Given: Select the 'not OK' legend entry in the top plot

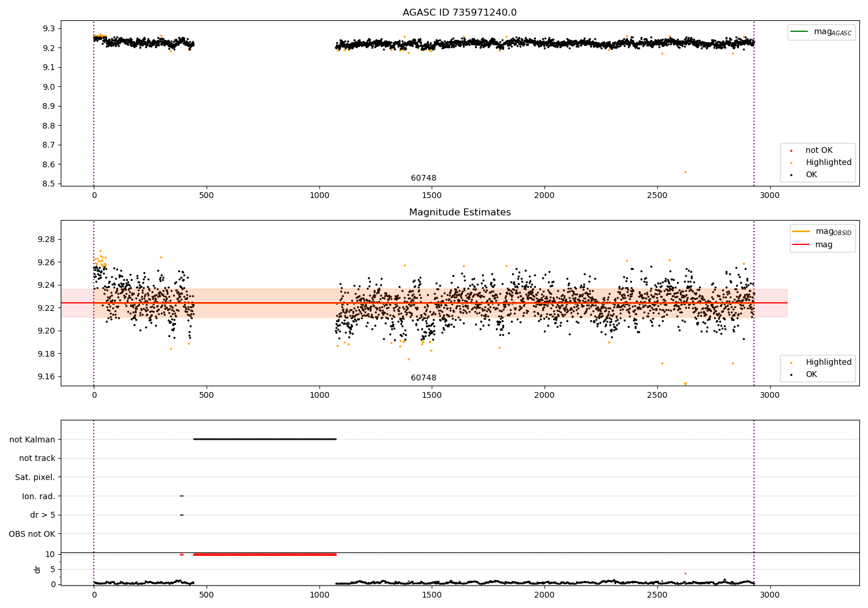Looking at the screenshot, I should (x=819, y=151).
